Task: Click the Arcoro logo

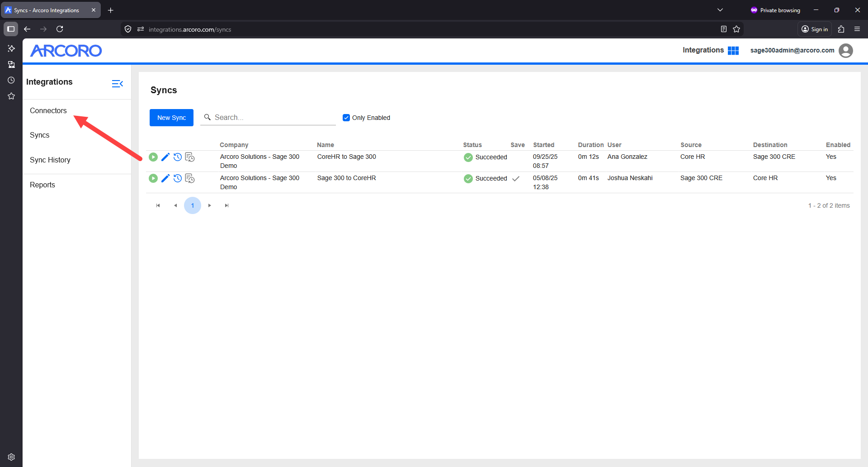Action: coord(66,50)
